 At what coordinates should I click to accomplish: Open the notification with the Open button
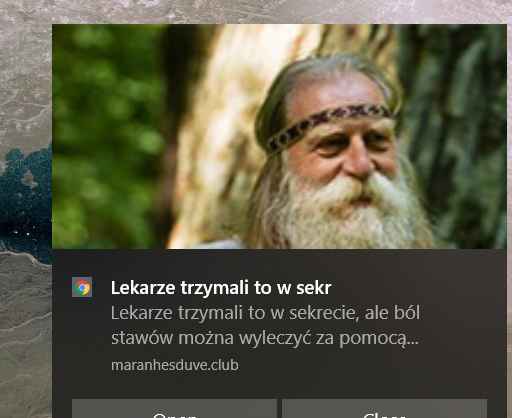[x=174, y=408]
